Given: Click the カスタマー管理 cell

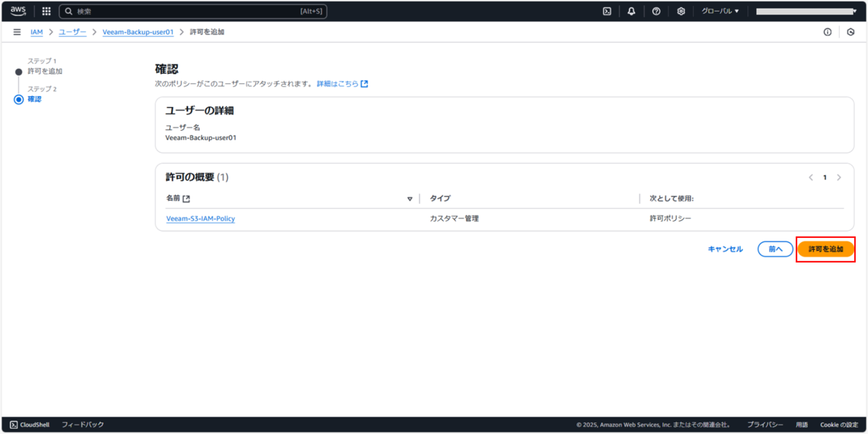Looking at the screenshot, I should [454, 218].
